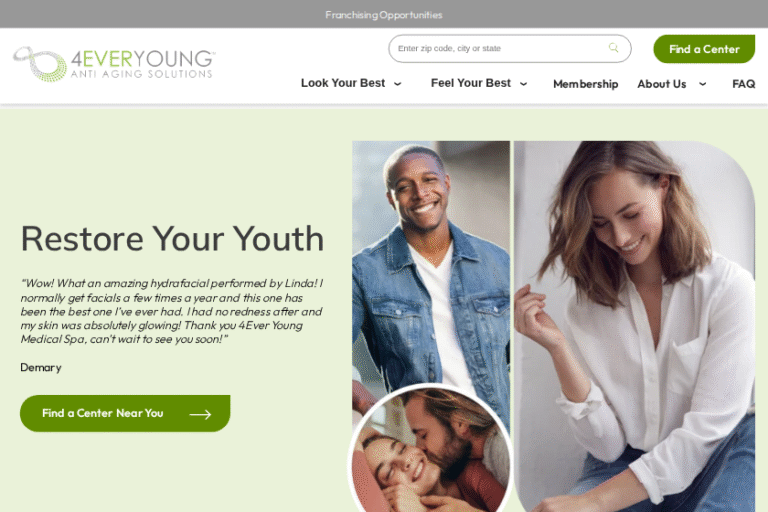Select the About Us menu label
This screenshot has height=512, width=768.
(x=662, y=84)
